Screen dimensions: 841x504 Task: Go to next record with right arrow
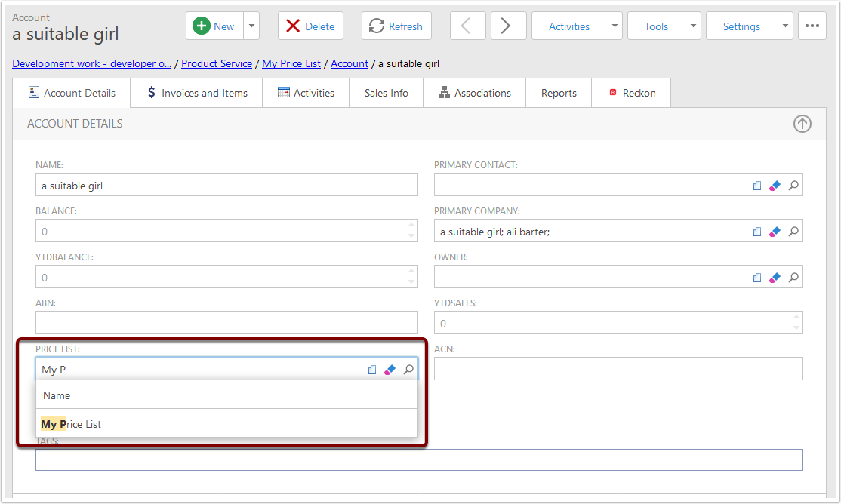pos(508,26)
